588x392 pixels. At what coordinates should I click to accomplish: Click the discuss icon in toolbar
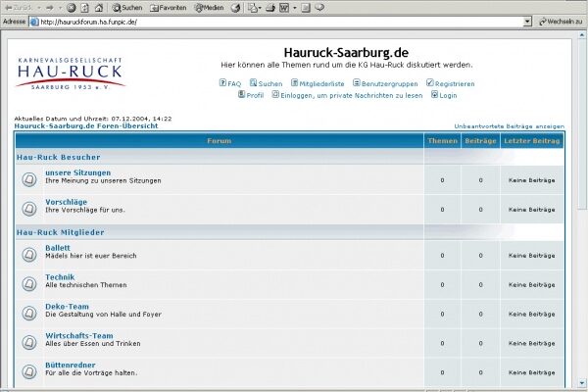(x=306, y=8)
